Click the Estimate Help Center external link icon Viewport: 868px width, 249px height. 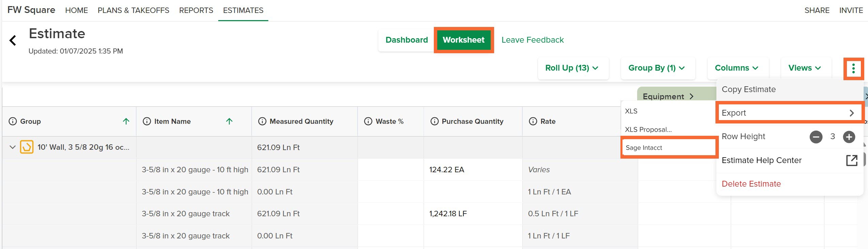click(x=852, y=160)
